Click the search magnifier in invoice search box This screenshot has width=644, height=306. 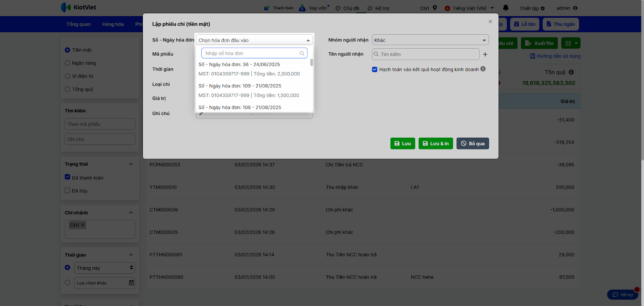[x=302, y=53]
